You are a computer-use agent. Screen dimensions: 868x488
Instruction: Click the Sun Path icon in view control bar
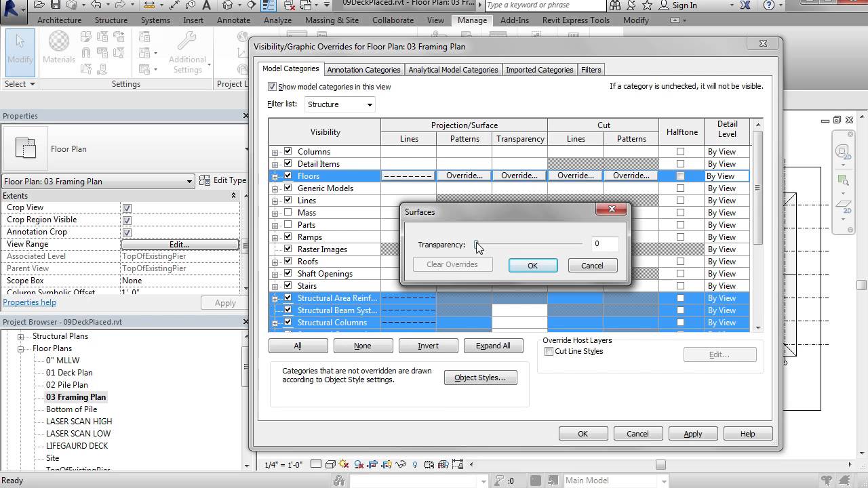[x=343, y=464]
